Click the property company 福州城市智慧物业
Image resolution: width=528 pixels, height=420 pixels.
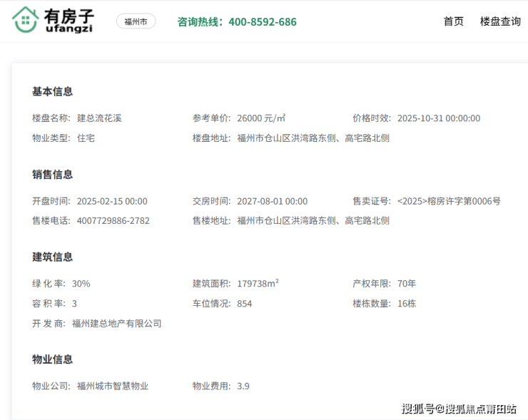[113, 386]
